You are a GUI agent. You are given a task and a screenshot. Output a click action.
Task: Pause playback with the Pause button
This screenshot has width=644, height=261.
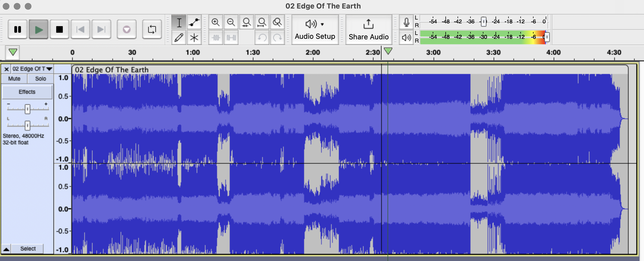18,29
